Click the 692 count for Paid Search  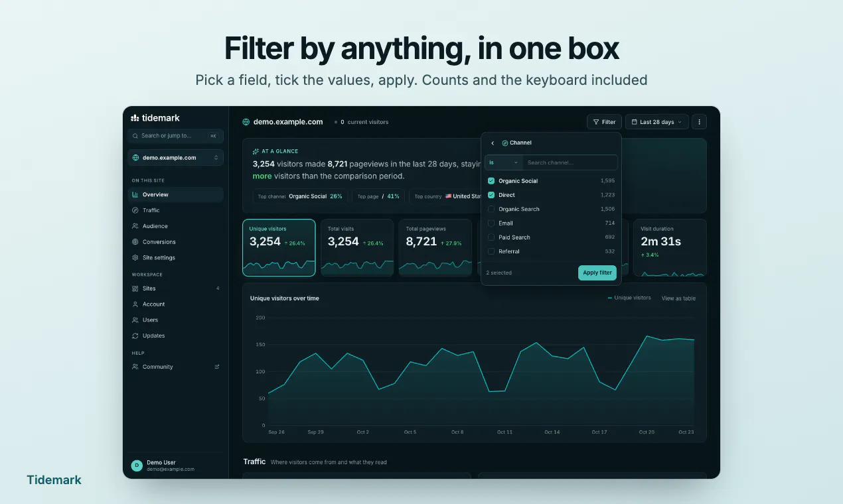610,237
